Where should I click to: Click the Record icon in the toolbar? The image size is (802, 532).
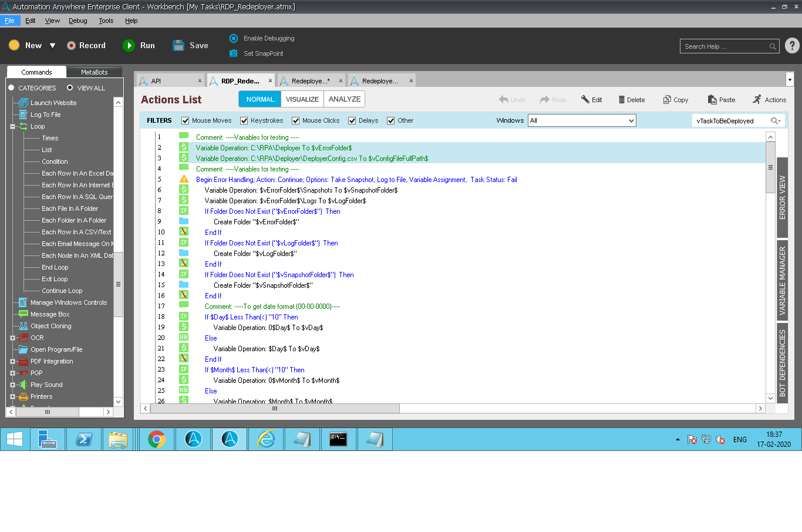click(x=71, y=46)
